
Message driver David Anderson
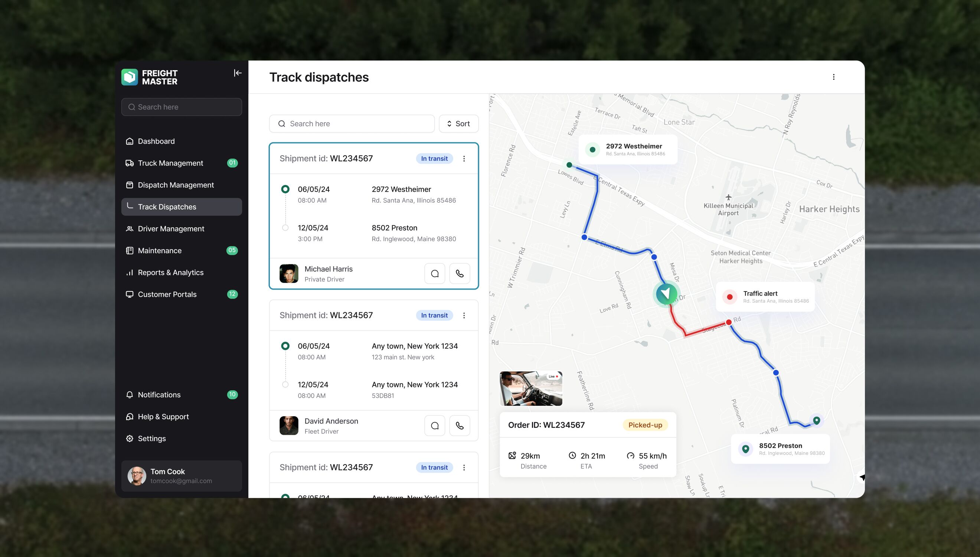(x=435, y=426)
